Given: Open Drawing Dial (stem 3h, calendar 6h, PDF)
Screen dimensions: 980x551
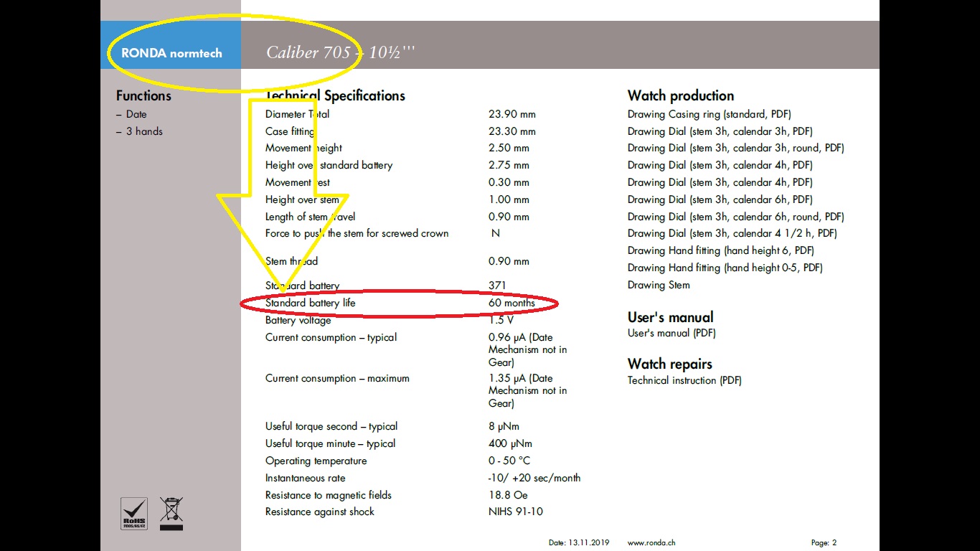Looking at the screenshot, I should click(x=720, y=199).
